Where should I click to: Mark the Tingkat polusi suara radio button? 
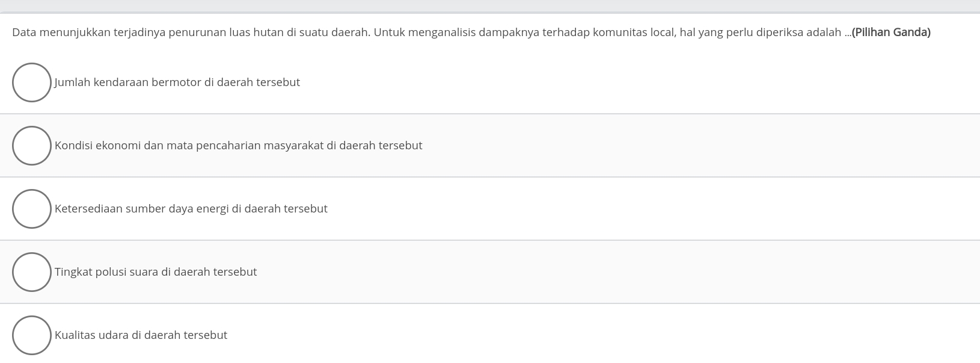pyautogui.click(x=32, y=272)
